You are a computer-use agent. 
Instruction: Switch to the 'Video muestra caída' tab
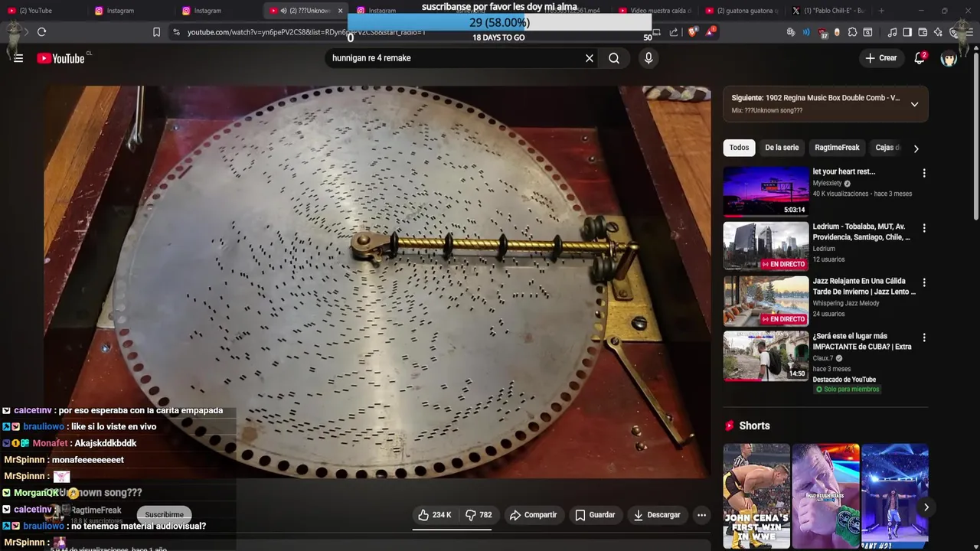655,11
